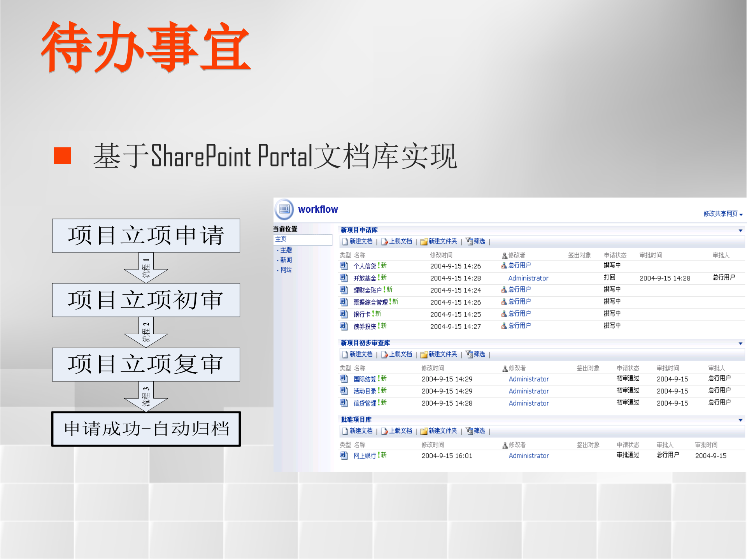Click the Administrator link for 国际结算
Image resolution: width=747 pixels, height=560 pixels.
tap(528, 379)
